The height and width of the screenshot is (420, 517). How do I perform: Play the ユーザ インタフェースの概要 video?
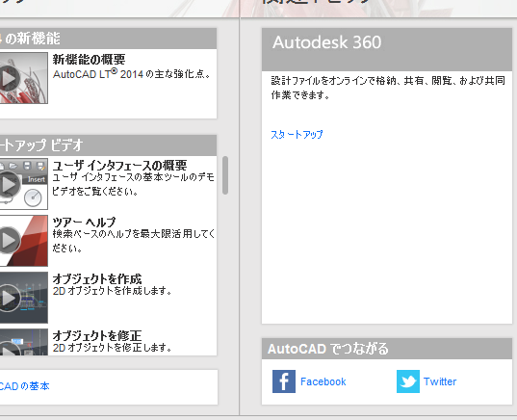pos(23,184)
